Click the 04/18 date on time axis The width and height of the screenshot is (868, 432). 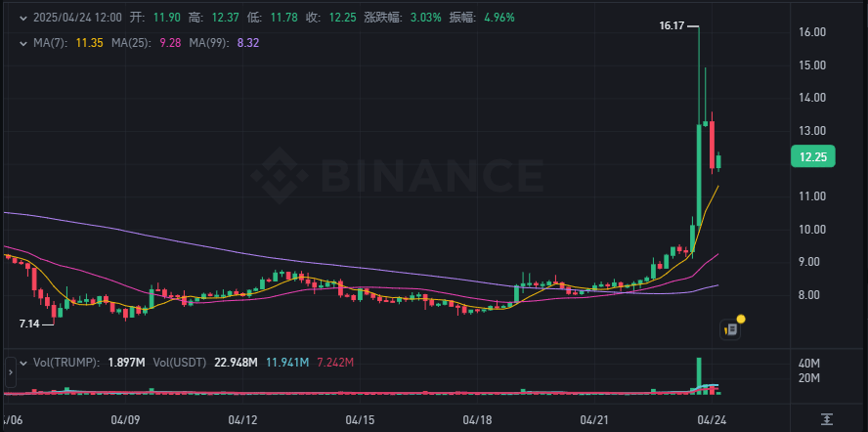click(478, 419)
